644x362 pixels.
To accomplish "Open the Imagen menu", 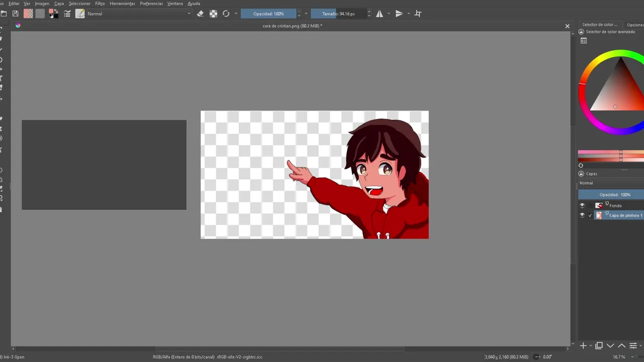I will [42, 4].
